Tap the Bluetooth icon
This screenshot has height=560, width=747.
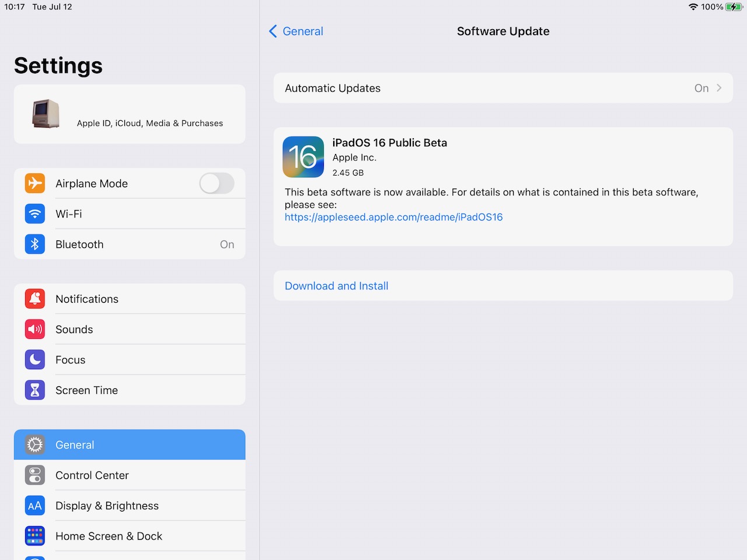click(x=35, y=244)
